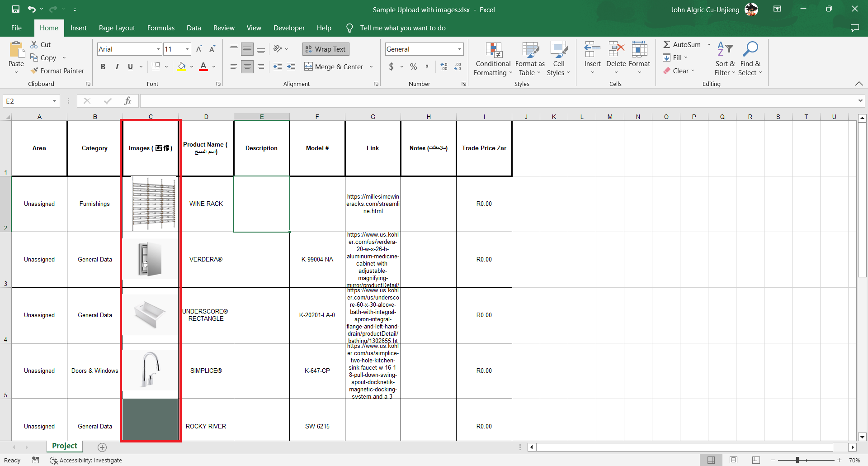The height and width of the screenshot is (466, 868).
Task: Open Find & Select magnifier
Action: coord(750,59)
